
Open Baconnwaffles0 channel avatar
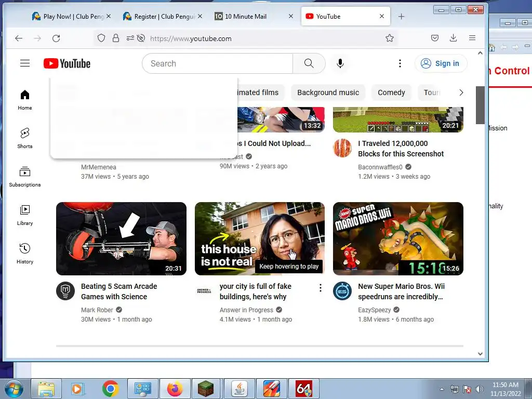click(x=342, y=148)
